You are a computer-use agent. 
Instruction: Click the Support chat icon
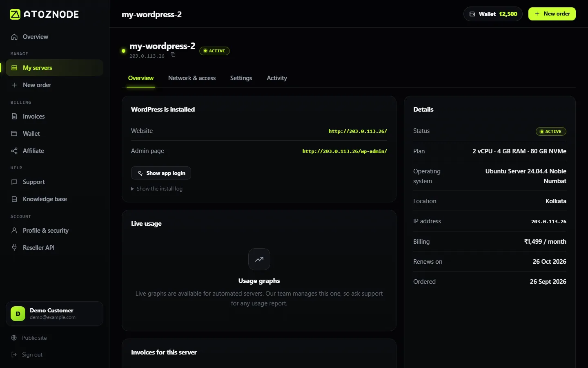click(14, 182)
